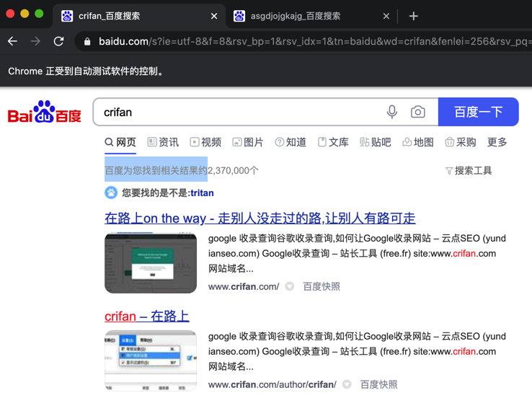Open the www.crifan.com/author/crifan/ URL link
Image resolution: width=532 pixels, height=398 pixels.
click(x=272, y=385)
